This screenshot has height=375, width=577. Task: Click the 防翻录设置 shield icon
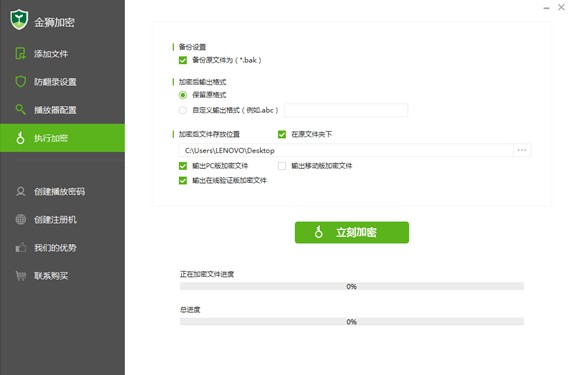[x=21, y=81]
